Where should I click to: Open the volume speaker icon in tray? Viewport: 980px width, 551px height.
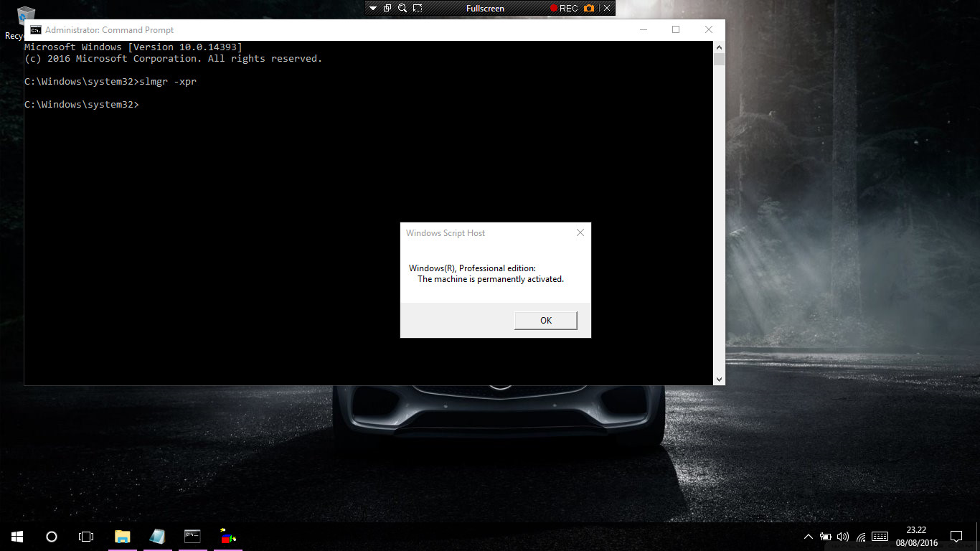(843, 537)
